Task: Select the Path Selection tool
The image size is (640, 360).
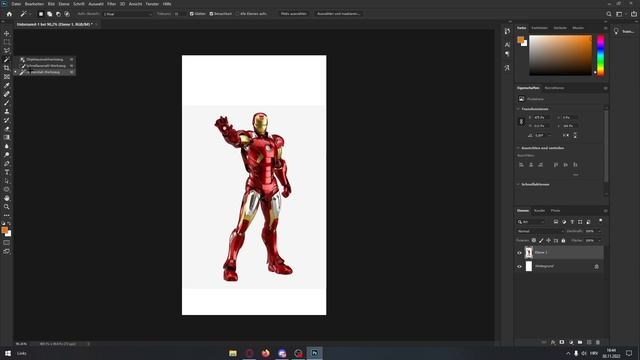Action: [x=7, y=181]
